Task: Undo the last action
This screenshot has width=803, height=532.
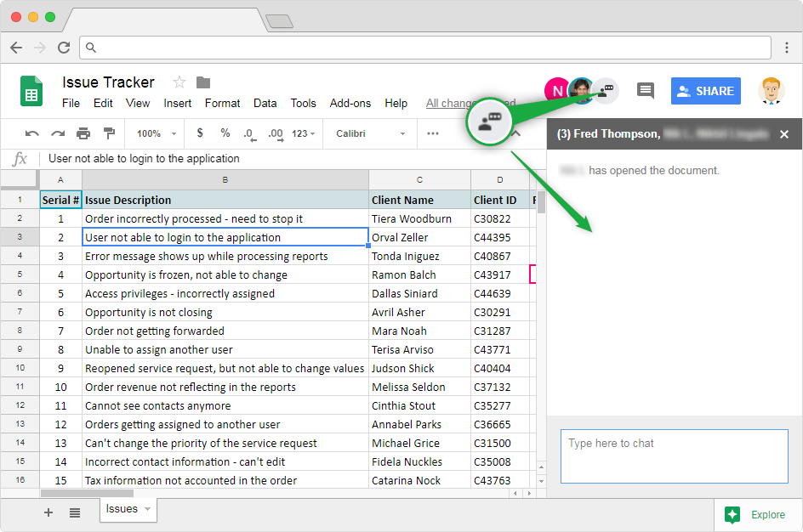Action: coord(33,133)
